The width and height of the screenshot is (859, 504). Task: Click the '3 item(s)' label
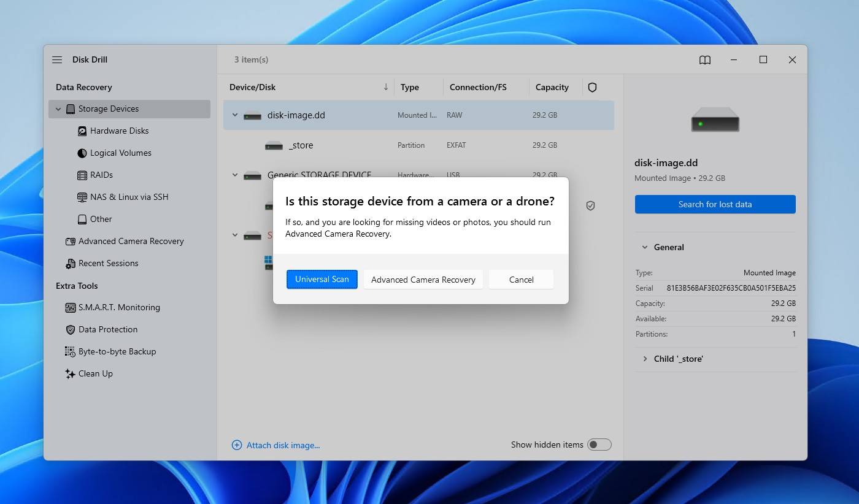(x=251, y=60)
